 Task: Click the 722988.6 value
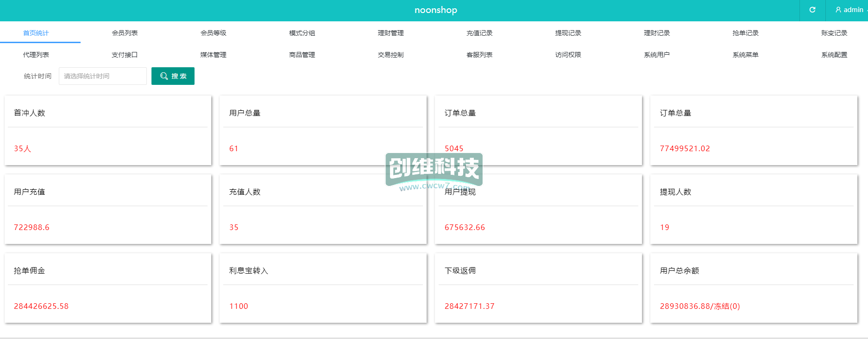[31, 227]
